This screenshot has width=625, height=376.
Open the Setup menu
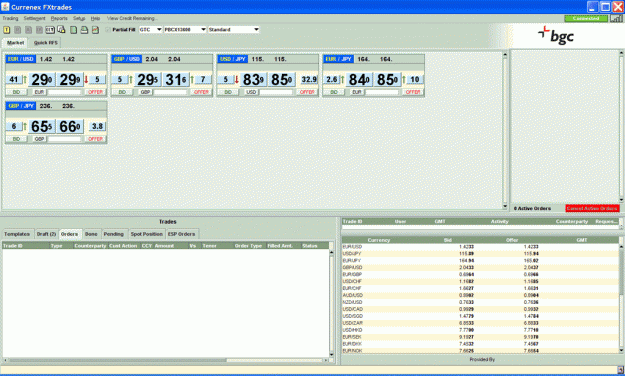click(79, 18)
